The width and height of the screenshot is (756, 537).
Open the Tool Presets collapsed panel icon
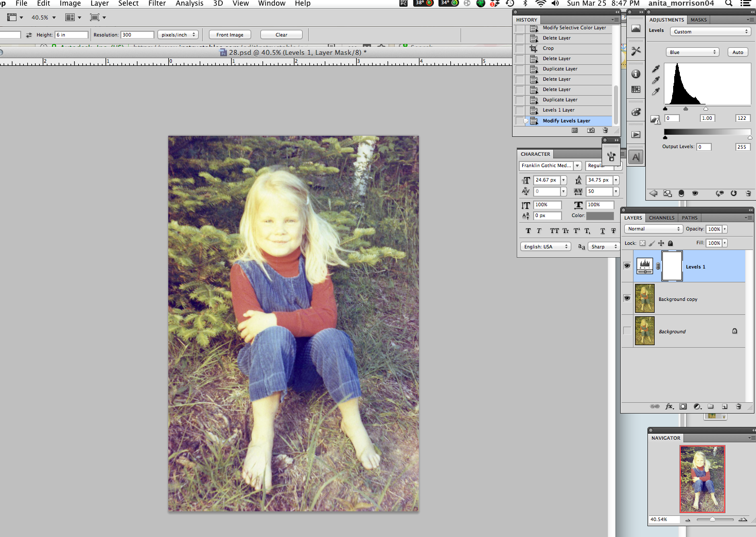(x=636, y=50)
